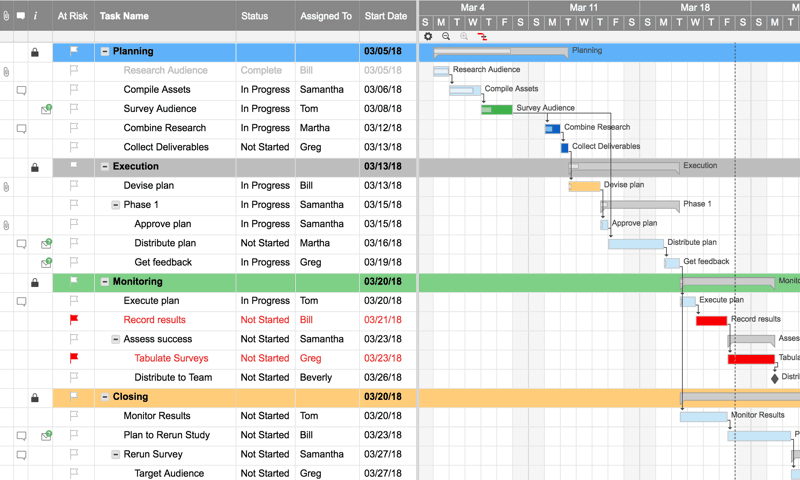The height and width of the screenshot is (480, 800).
Task: Open comment bubble on Execute plan row
Action: click(x=21, y=301)
